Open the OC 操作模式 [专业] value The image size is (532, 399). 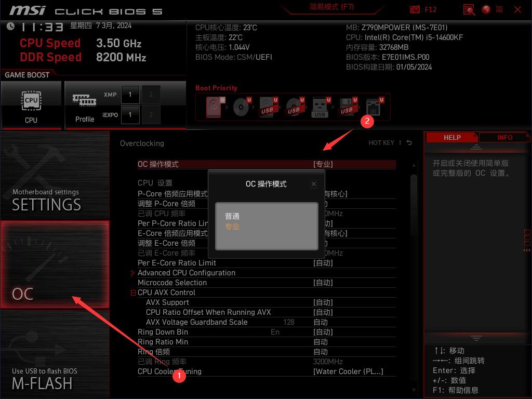(323, 164)
